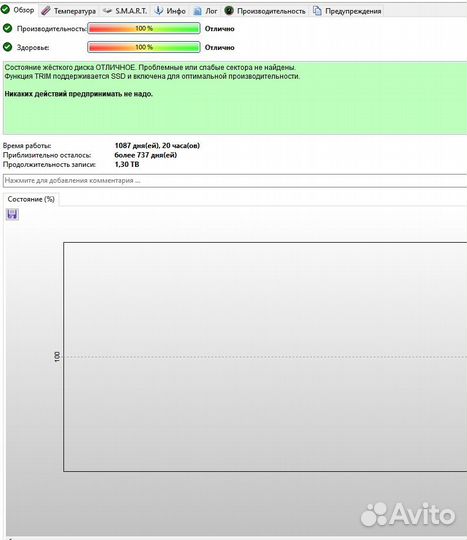Click the green checkmark icon on Обзор tab
Image resolution: width=467 pixels, height=540 pixels.
[5, 10]
